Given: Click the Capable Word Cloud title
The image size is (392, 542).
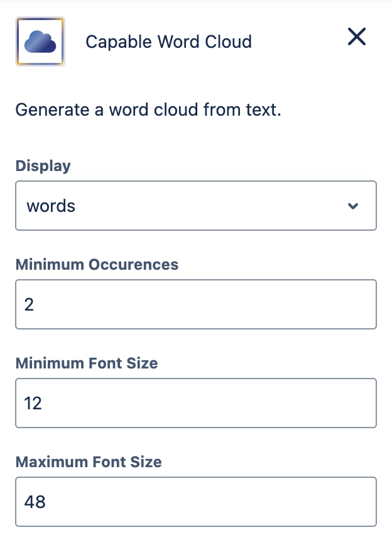Looking at the screenshot, I should click(x=168, y=41).
